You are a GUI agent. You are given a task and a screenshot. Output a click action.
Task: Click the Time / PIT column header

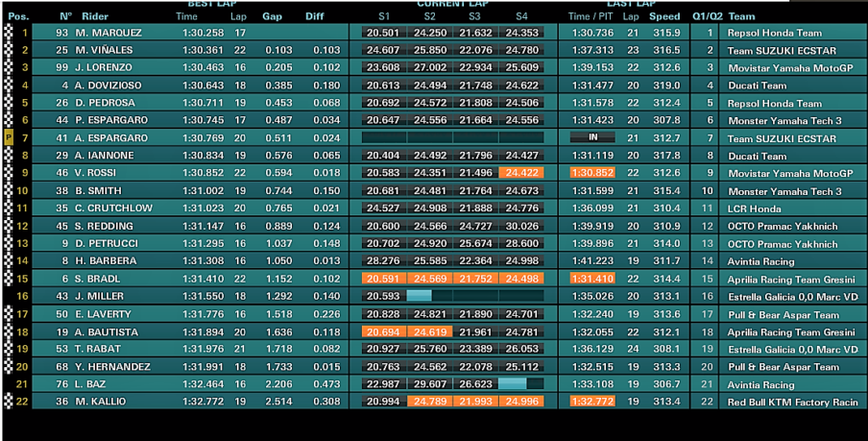tap(591, 16)
